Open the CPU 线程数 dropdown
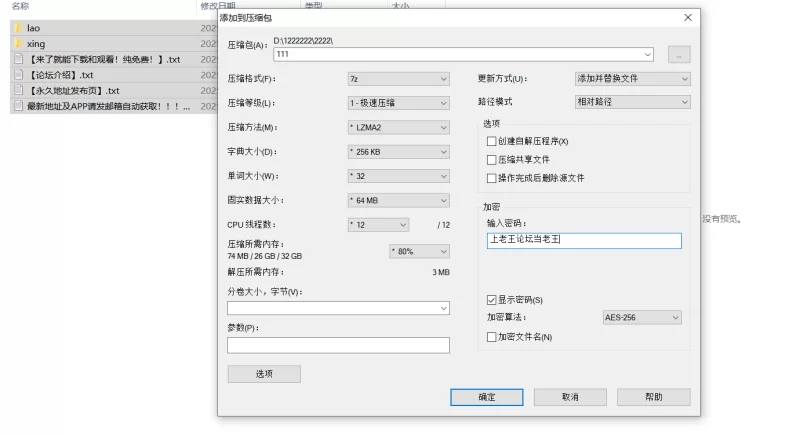 point(378,225)
